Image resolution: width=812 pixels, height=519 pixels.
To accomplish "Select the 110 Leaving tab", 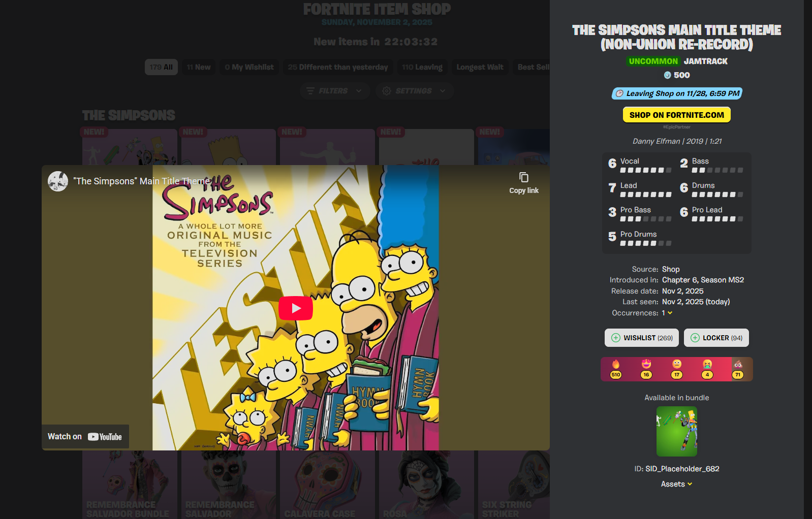I will point(422,67).
